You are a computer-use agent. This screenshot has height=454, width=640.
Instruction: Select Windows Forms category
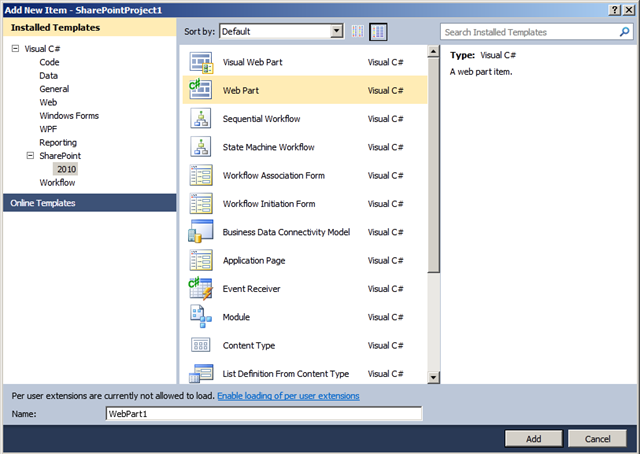pos(69,116)
